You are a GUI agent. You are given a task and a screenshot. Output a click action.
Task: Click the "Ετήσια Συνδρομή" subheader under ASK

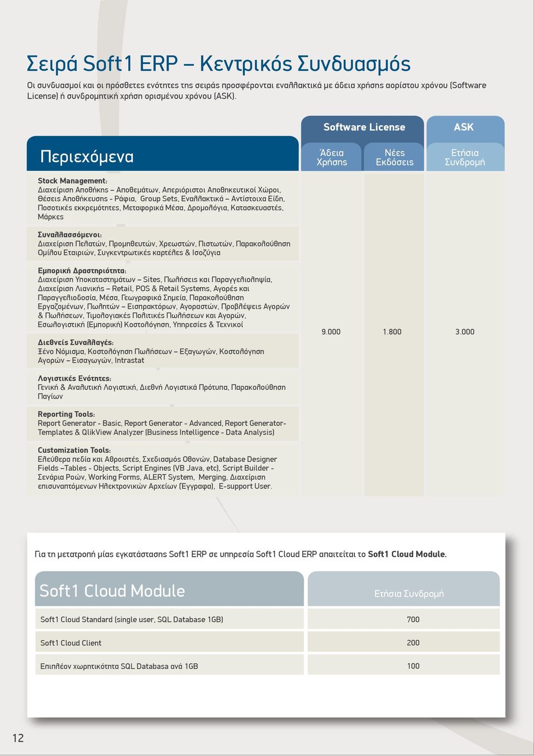tap(465, 158)
